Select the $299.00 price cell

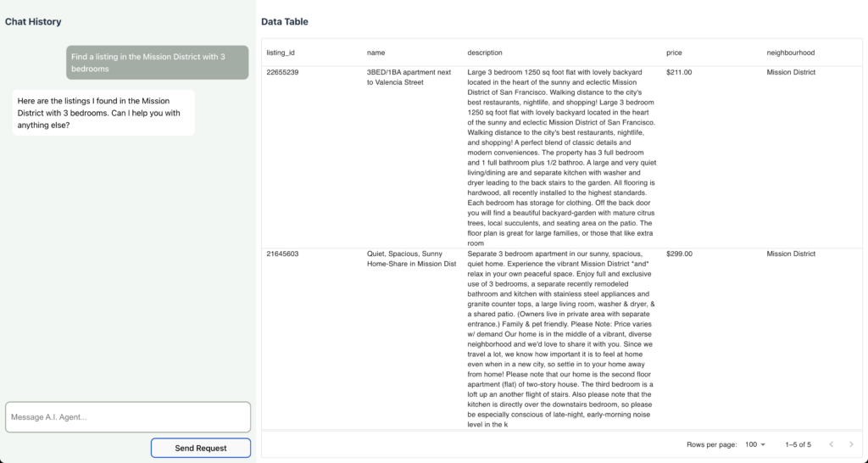(679, 254)
